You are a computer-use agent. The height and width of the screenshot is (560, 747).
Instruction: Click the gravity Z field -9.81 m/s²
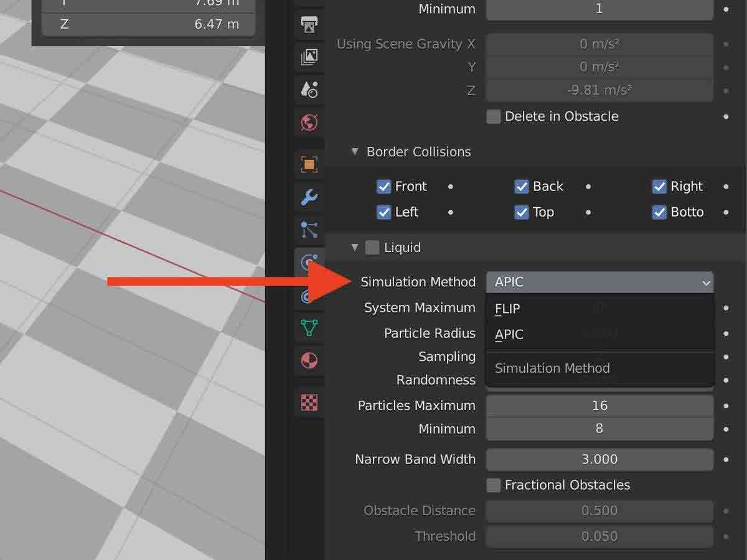click(x=599, y=90)
